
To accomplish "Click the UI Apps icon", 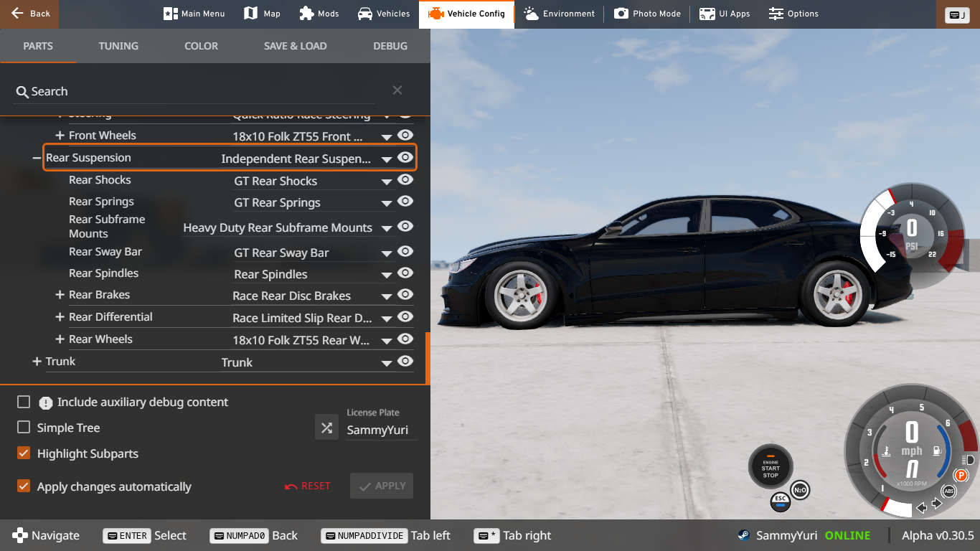I will (x=724, y=13).
